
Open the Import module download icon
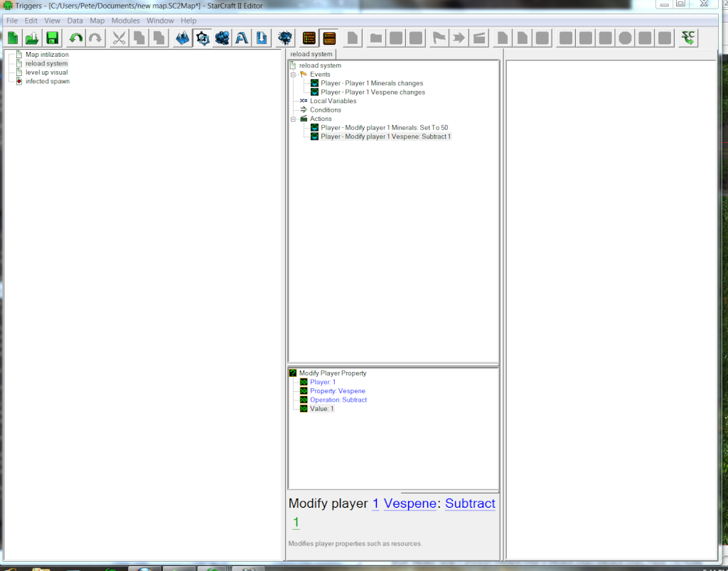tap(262, 38)
